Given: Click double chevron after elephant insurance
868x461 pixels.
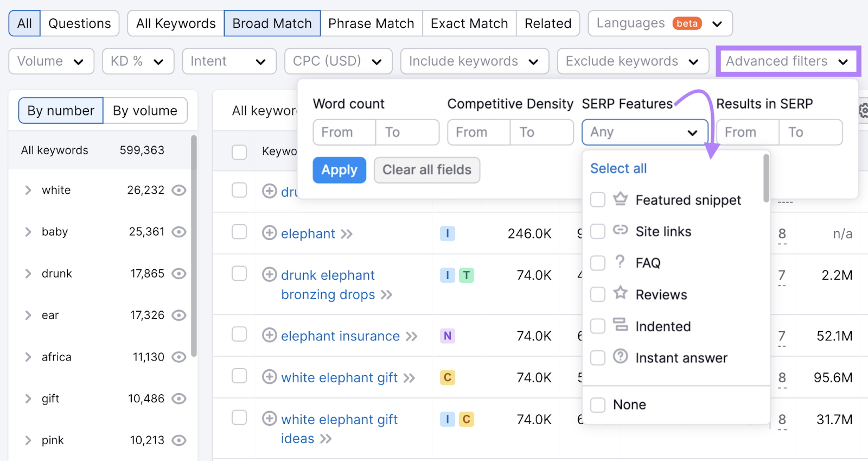Looking at the screenshot, I should (x=412, y=337).
